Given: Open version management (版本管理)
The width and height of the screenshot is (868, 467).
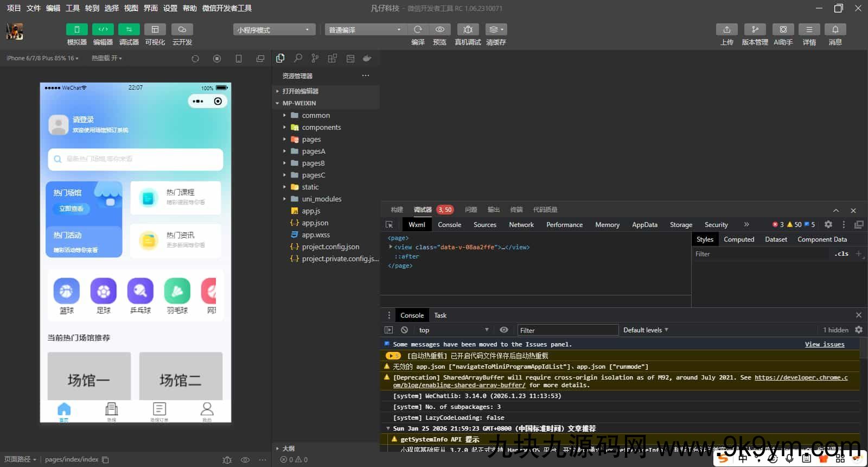Looking at the screenshot, I should [755, 29].
